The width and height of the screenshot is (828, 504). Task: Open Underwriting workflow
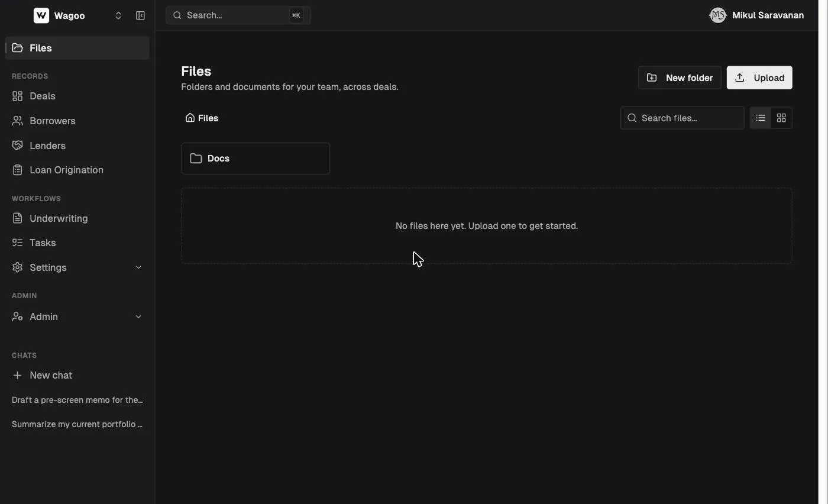pos(77,218)
